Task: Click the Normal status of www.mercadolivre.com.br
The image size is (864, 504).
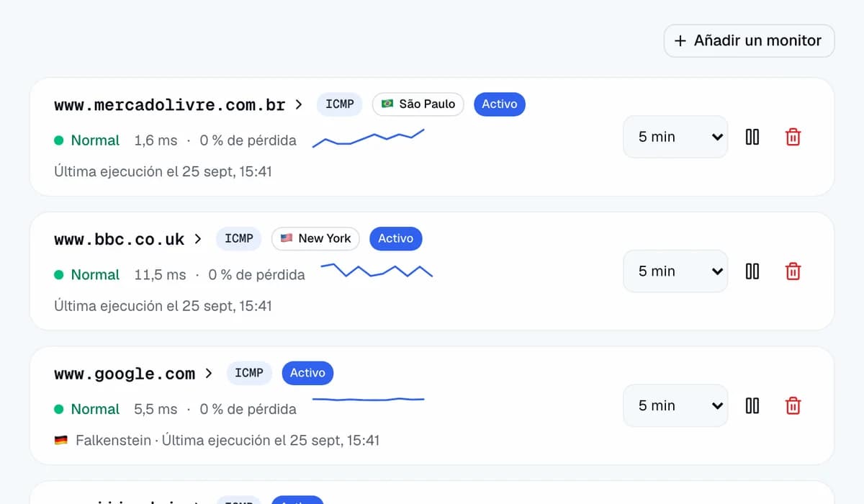Action: click(x=87, y=140)
